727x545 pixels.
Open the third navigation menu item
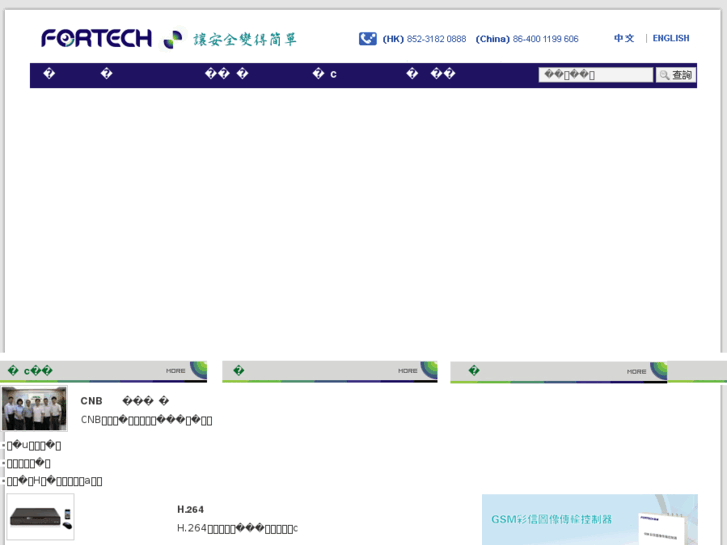coord(227,74)
